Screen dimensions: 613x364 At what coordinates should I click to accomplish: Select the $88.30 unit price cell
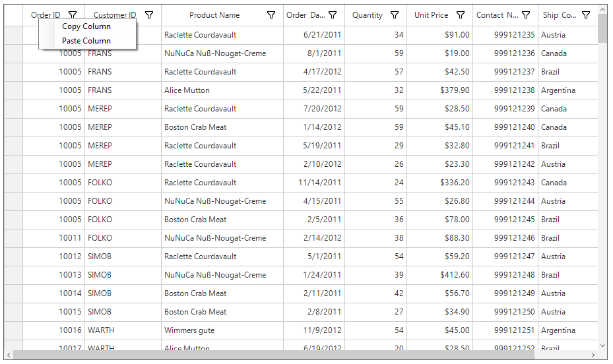coord(439,238)
